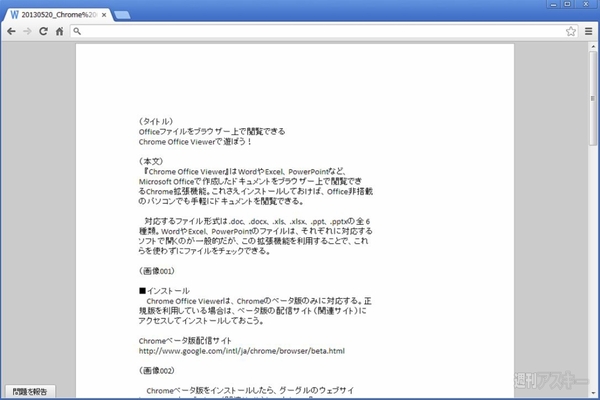Click the scroll down arrow

click(593, 393)
